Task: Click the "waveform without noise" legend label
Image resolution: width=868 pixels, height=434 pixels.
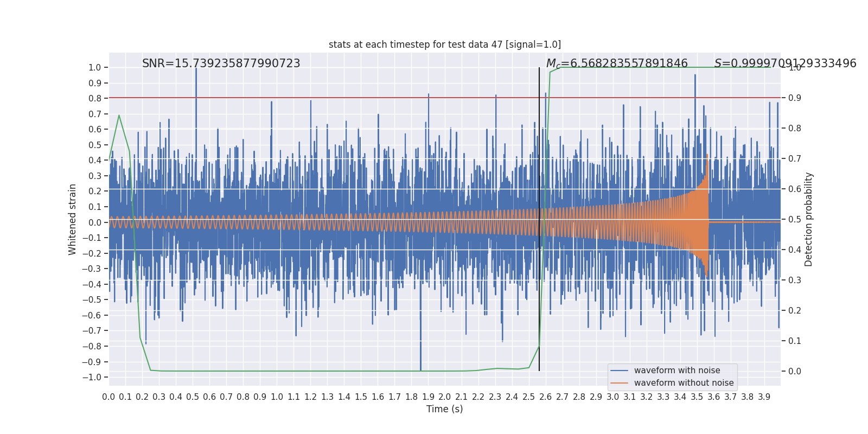Action: click(684, 383)
